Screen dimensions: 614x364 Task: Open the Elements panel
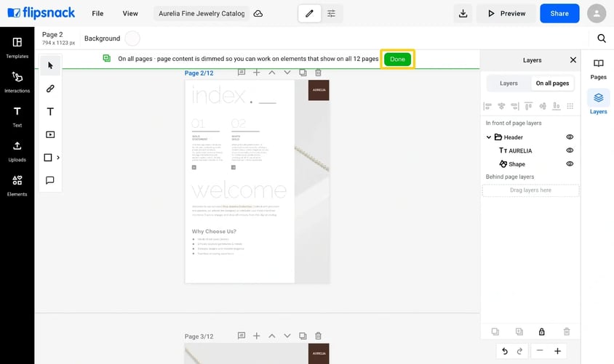coord(17,185)
